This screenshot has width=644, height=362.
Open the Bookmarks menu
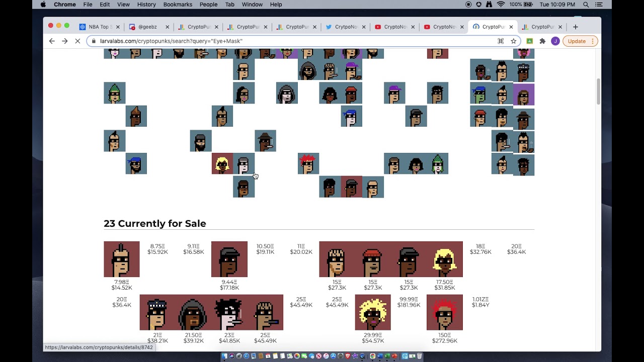pyautogui.click(x=178, y=5)
